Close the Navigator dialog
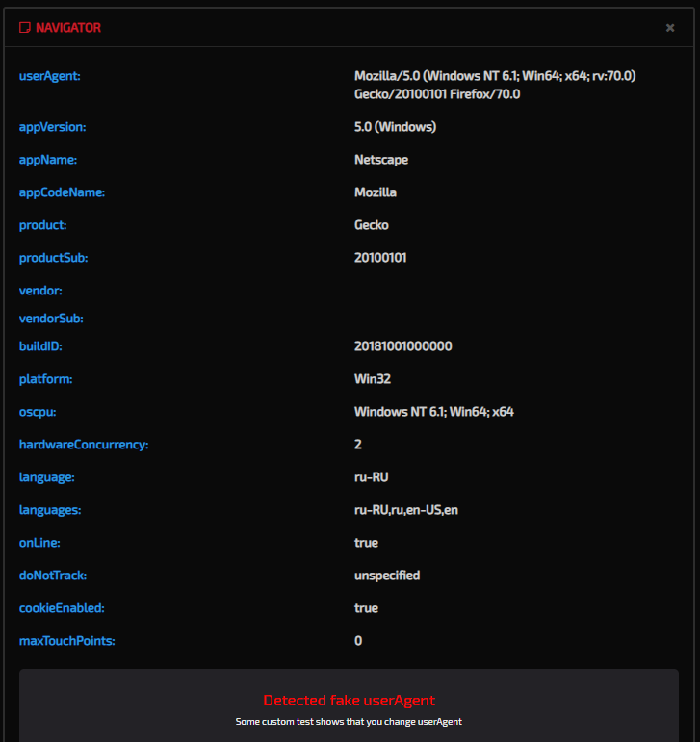 click(670, 28)
